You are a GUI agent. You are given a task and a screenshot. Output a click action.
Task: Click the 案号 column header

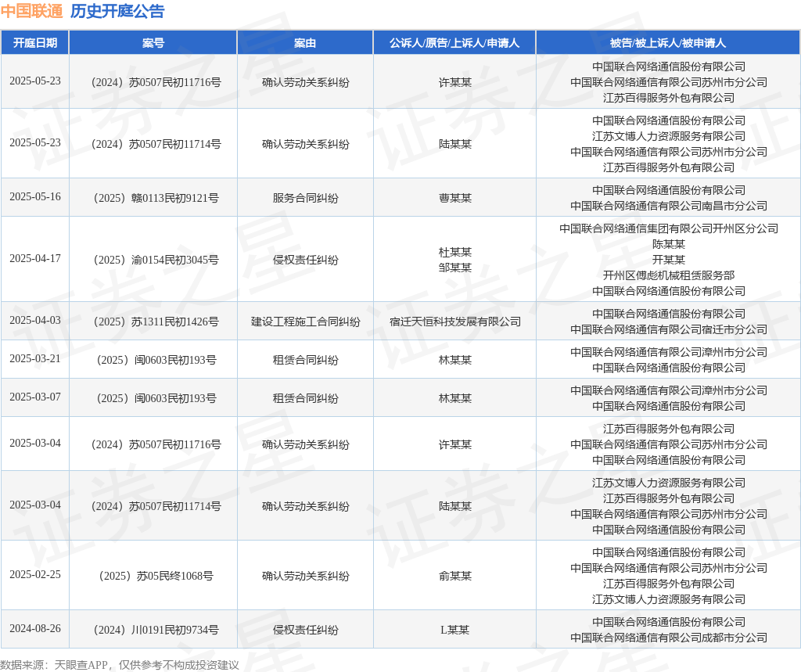point(153,43)
